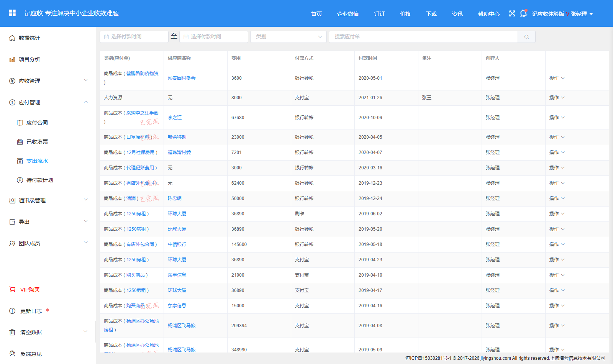Open the 类别 dropdown filter

(288, 37)
